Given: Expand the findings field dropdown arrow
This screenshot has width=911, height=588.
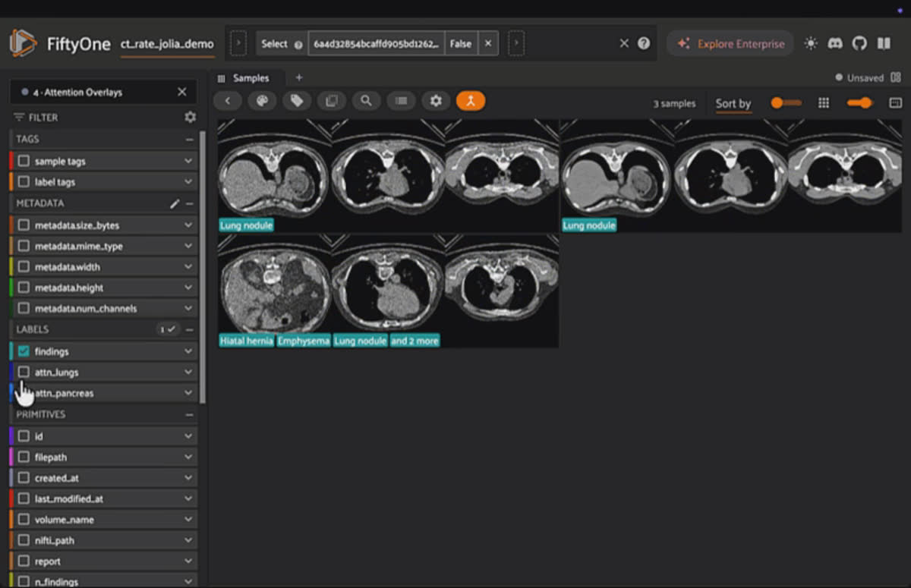Looking at the screenshot, I should click(188, 351).
